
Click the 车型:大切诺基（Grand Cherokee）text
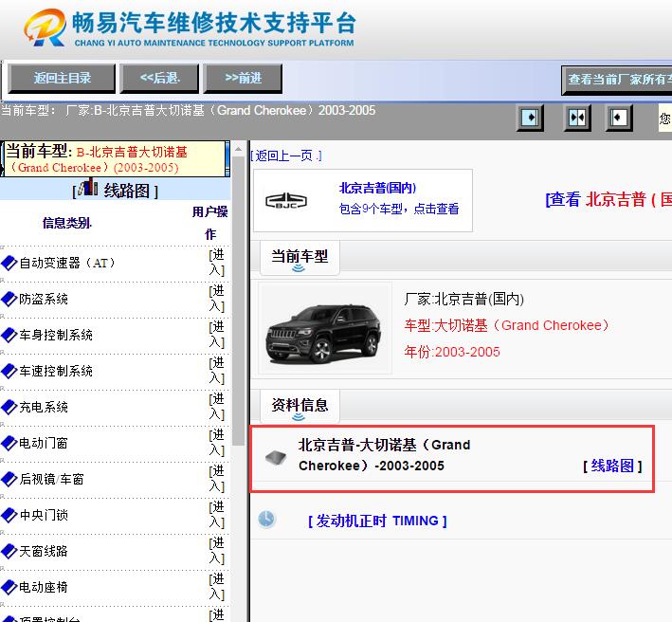coord(506,325)
